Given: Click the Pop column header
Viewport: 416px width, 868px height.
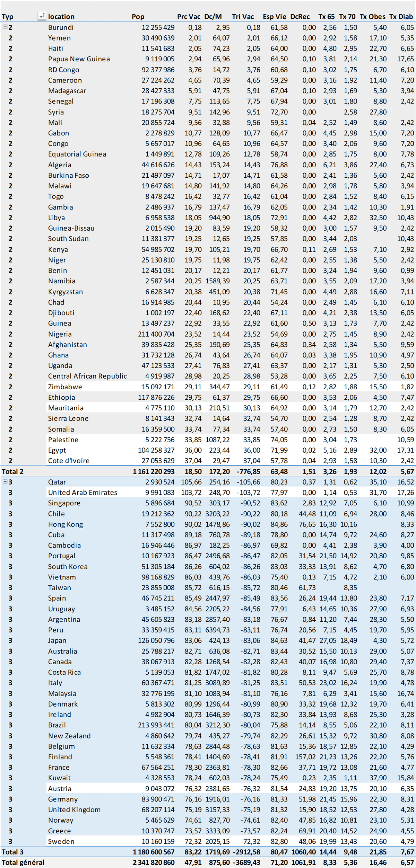Looking at the screenshot, I should (x=138, y=17).
